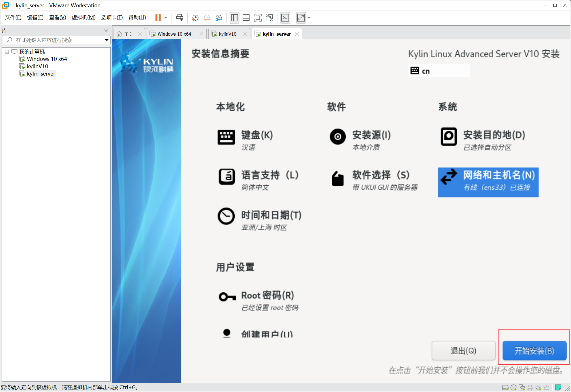Click the CD/DVD drive status icon
Viewport: 571px width, 392px height.
(x=514, y=387)
